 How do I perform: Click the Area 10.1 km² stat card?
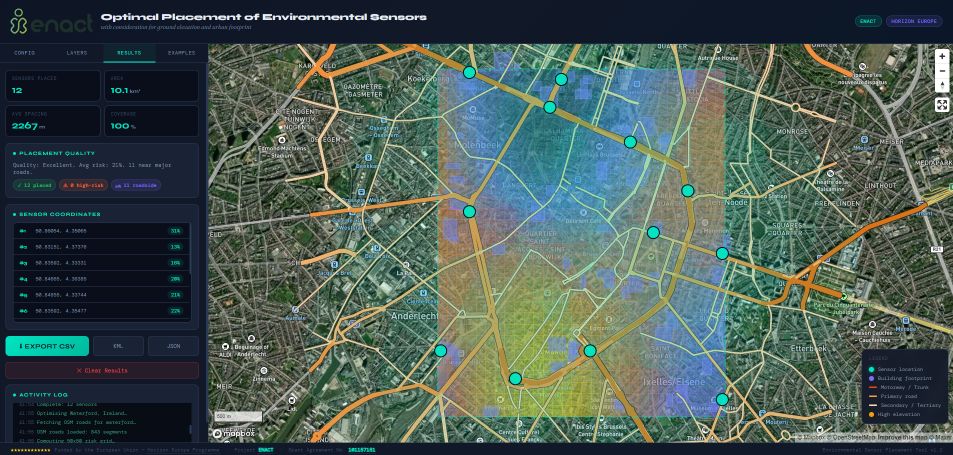pyautogui.click(x=151, y=86)
